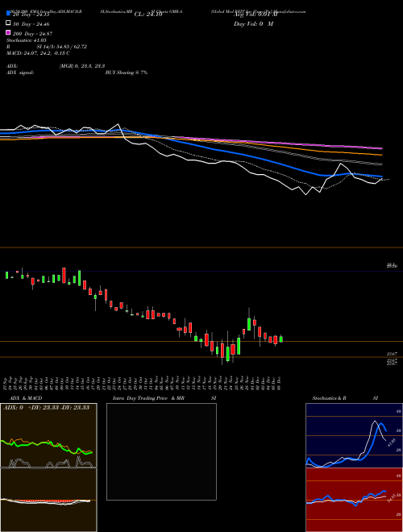Click the red RSI chart panel
The image size is (403, 532).
[x=354, y=500]
